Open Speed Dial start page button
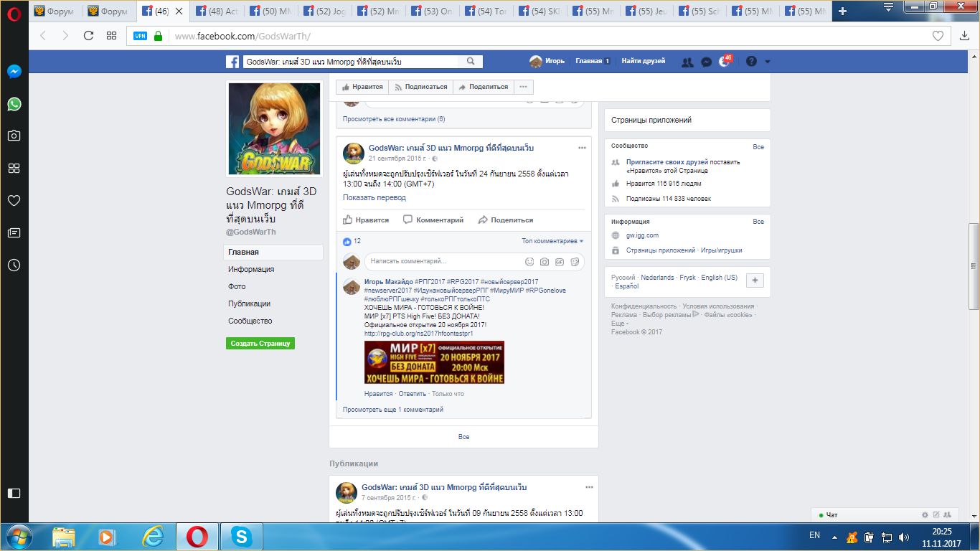This screenshot has width=980, height=551. point(111,36)
